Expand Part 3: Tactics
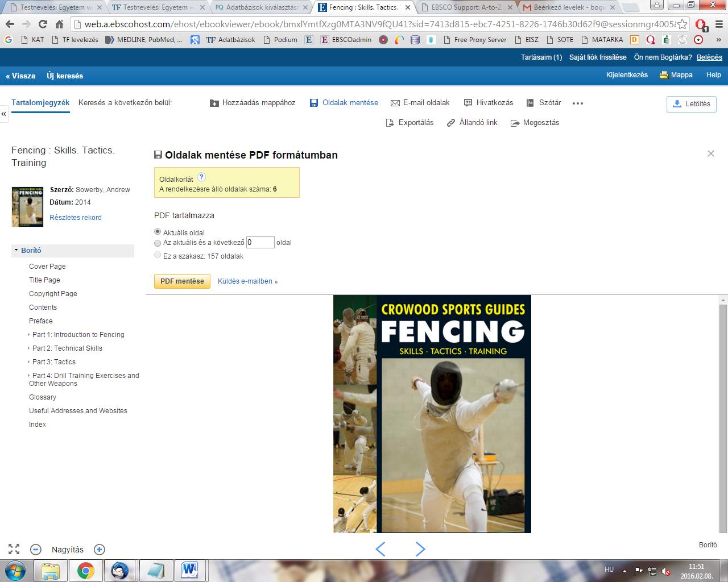The width and height of the screenshot is (728, 582). (28, 362)
